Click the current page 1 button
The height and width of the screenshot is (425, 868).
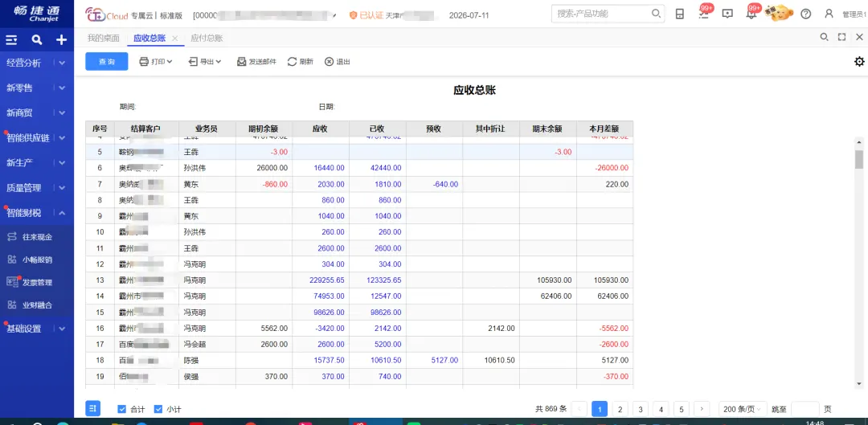point(600,410)
